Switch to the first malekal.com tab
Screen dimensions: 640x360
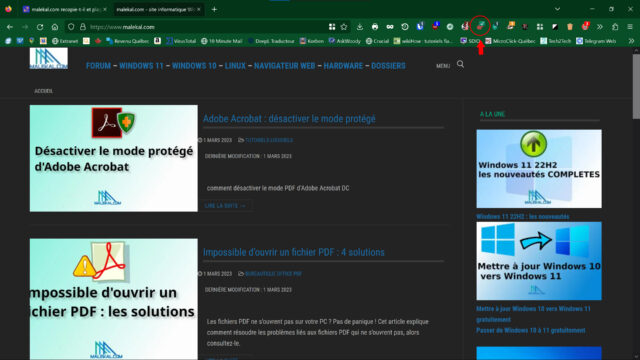(65, 9)
